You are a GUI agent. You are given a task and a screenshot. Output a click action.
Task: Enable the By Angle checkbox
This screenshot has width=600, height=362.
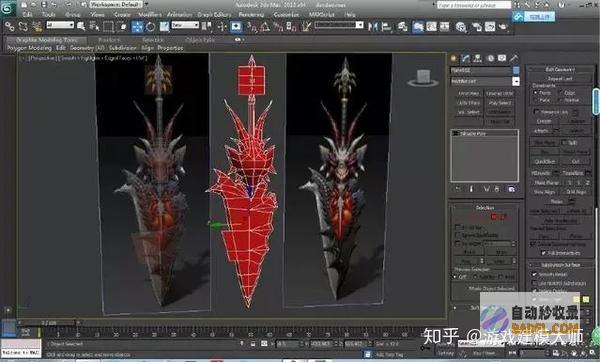pyautogui.click(x=457, y=243)
